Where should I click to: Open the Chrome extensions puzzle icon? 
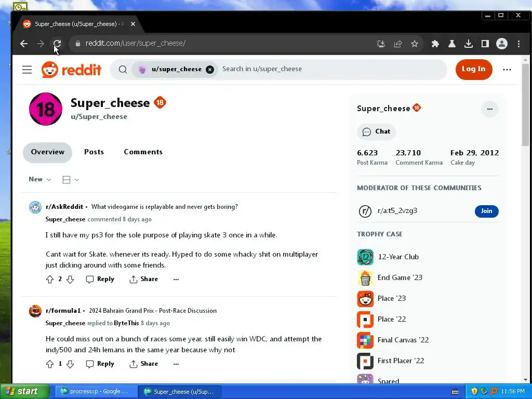pyautogui.click(x=435, y=44)
